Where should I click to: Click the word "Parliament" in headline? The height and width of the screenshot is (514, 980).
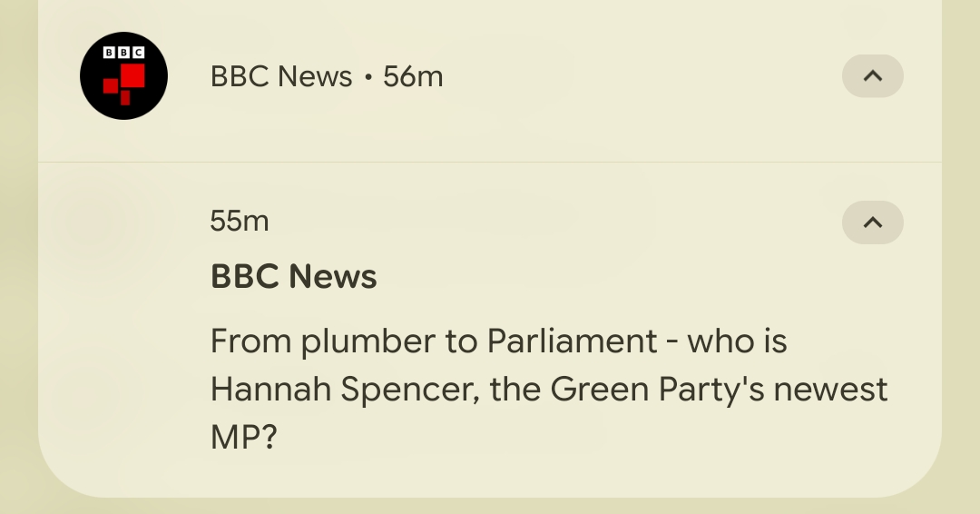[572, 341]
